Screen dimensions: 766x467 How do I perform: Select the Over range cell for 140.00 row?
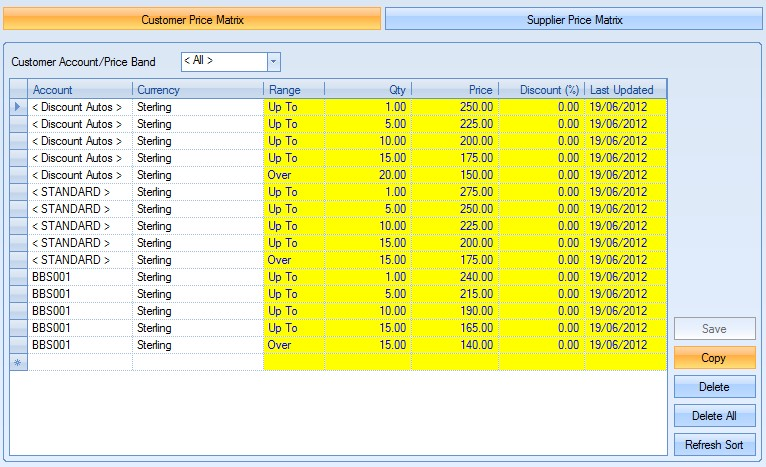point(293,345)
